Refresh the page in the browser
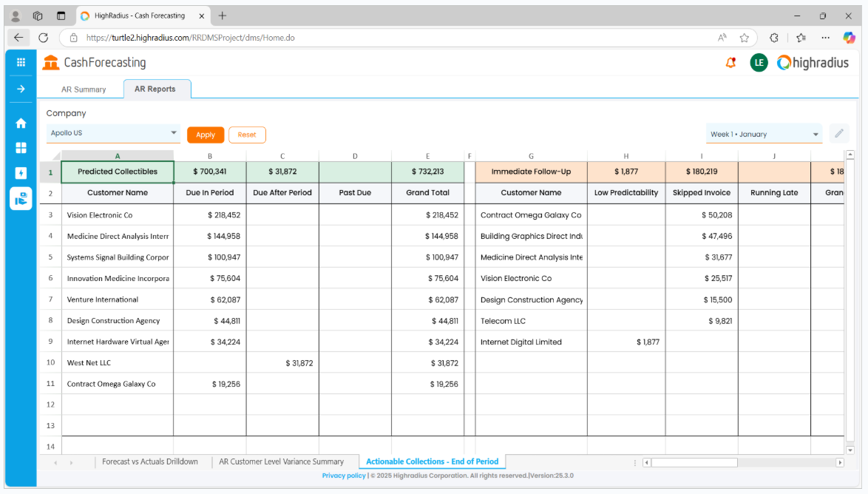This screenshot has height=494, width=868. coord(43,38)
